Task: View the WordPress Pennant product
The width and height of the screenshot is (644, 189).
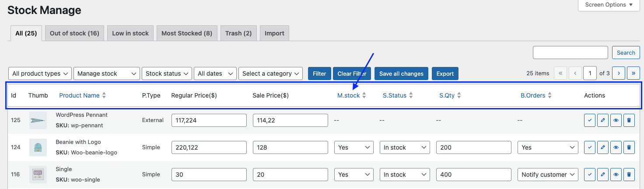Action: [616, 120]
